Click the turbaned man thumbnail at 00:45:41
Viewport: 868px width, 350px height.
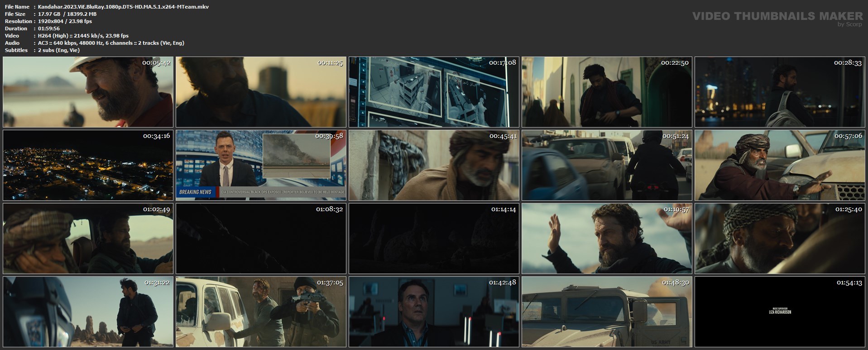click(x=434, y=166)
